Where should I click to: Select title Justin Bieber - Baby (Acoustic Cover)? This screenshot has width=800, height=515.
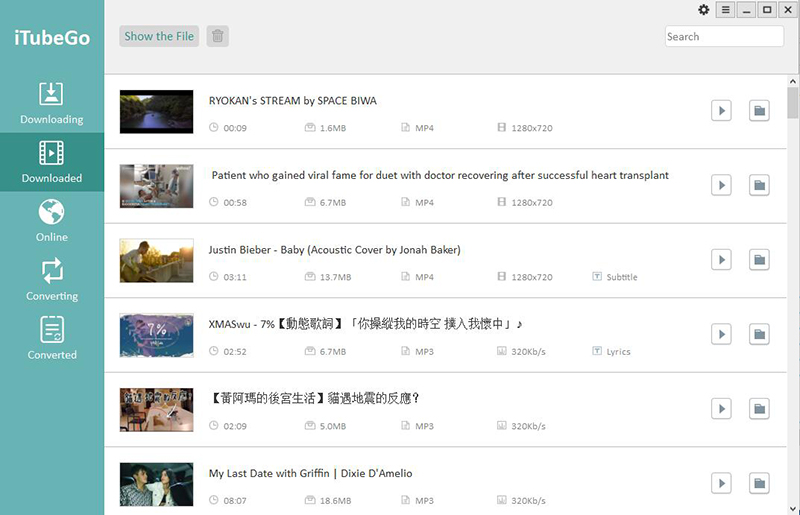coord(335,250)
